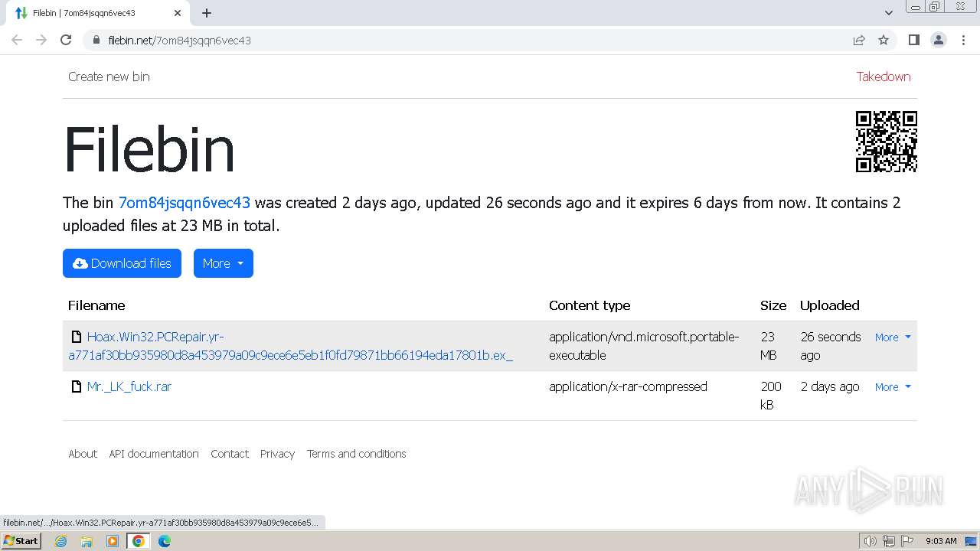Show the tab search dropdown
980x551 pixels.
[x=889, y=13]
